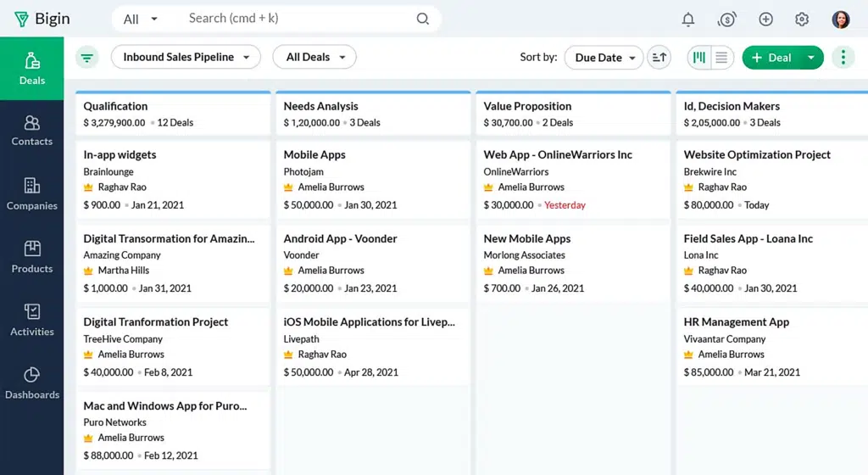
Task: Open the Due Date sort dropdown
Action: click(x=604, y=58)
